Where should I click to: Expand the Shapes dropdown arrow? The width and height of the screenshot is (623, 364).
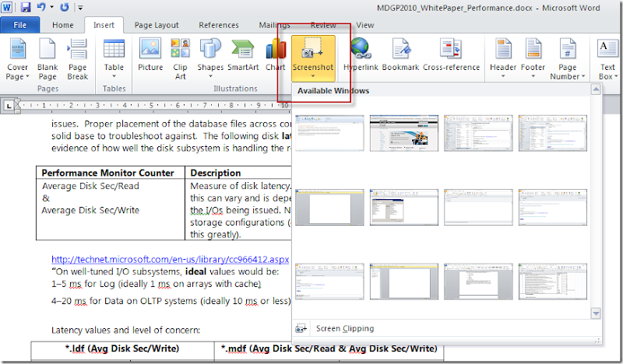click(210, 76)
